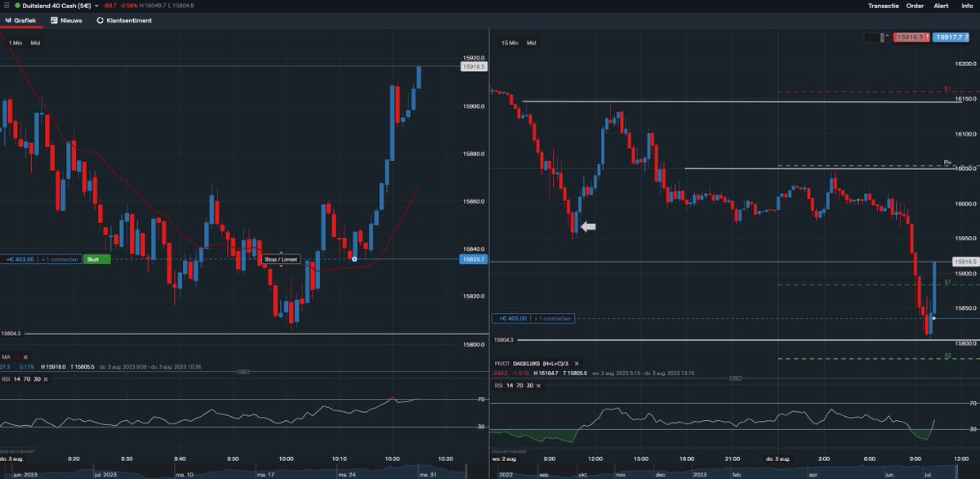Click the 15804.3 level label on left chart
The height and width of the screenshot is (479, 980).
tap(11, 334)
